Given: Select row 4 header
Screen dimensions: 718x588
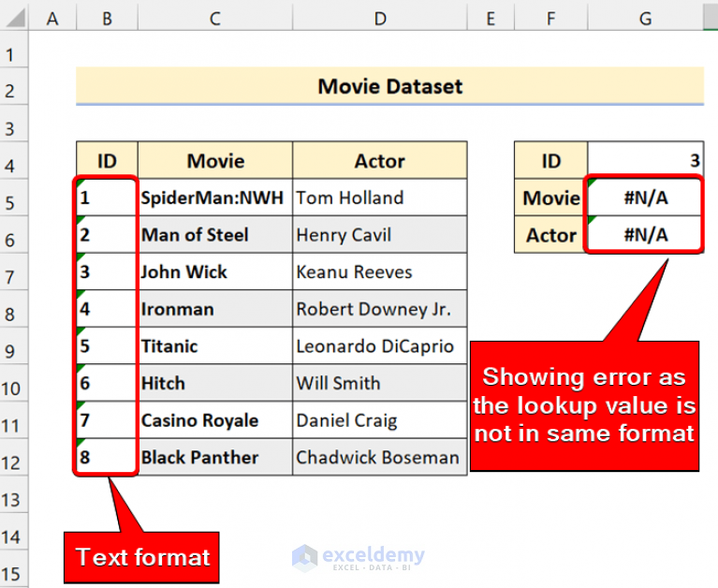Looking at the screenshot, I should (14, 160).
